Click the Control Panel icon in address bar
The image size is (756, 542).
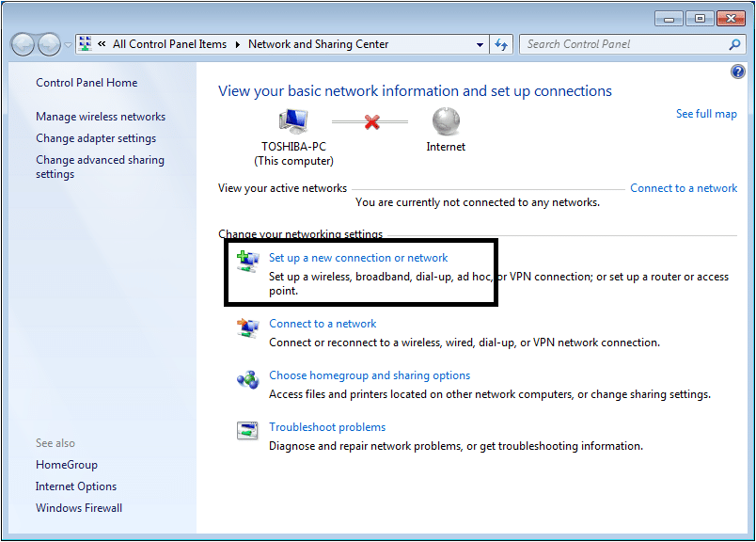[x=86, y=44]
